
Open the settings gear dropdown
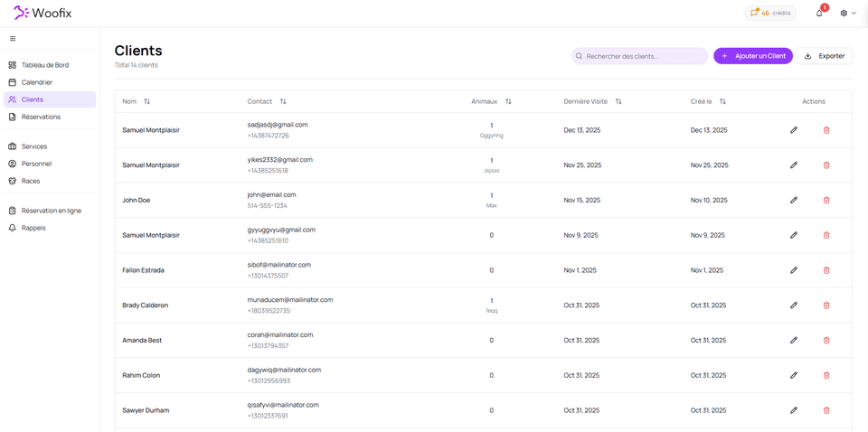point(847,13)
